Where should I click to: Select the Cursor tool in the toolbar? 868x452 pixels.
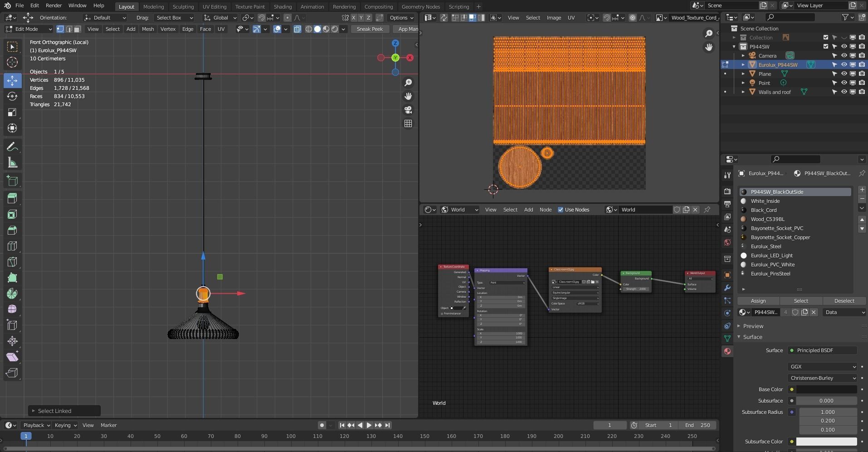click(12, 62)
